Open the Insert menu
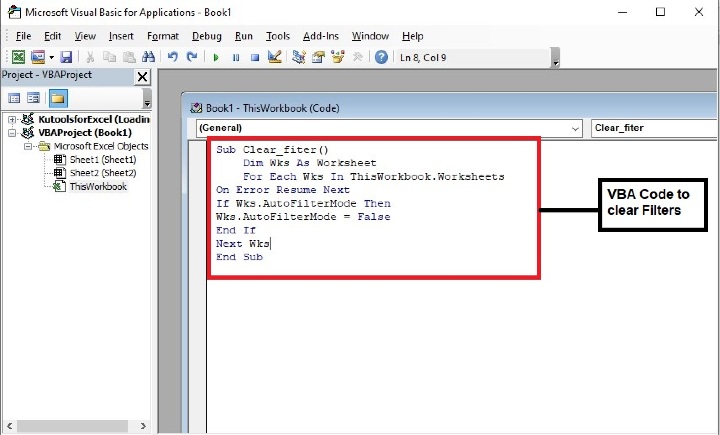 (121, 36)
